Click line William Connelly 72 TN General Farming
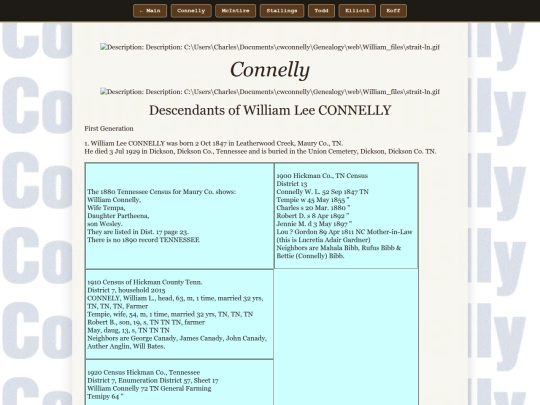 click(149, 388)
